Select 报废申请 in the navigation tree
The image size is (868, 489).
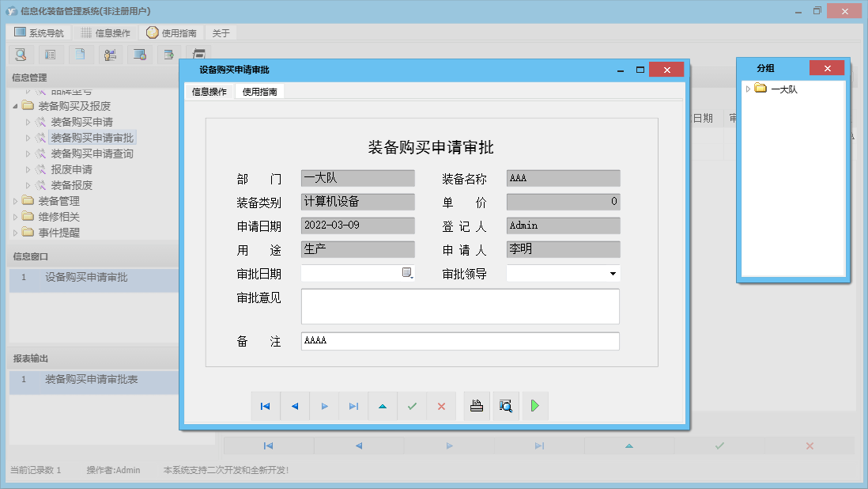[71, 169]
